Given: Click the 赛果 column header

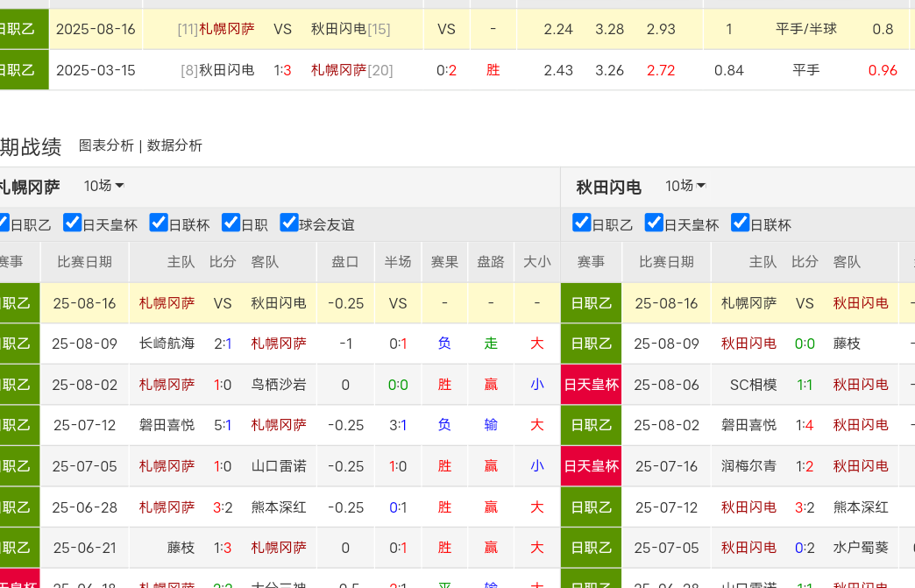Looking at the screenshot, I should tap(444, 262).
